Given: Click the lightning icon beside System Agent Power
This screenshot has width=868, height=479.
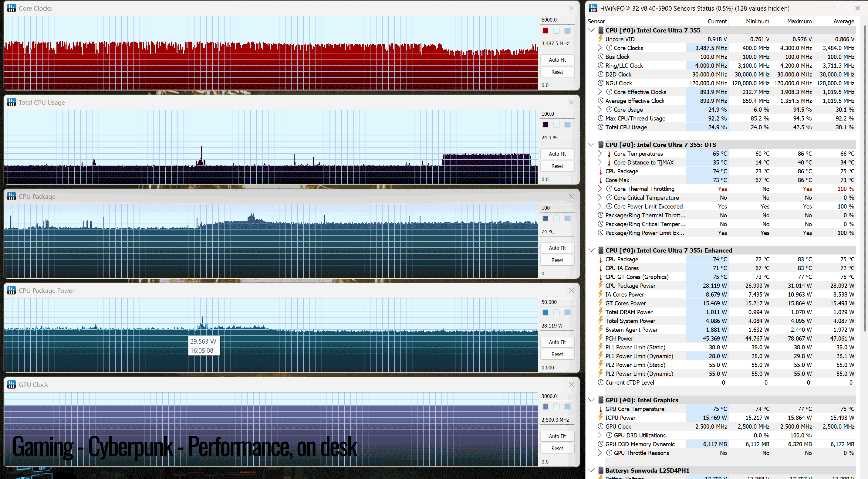Looking at the screenshot, I should pyautogui.click(x=600, y=329).
